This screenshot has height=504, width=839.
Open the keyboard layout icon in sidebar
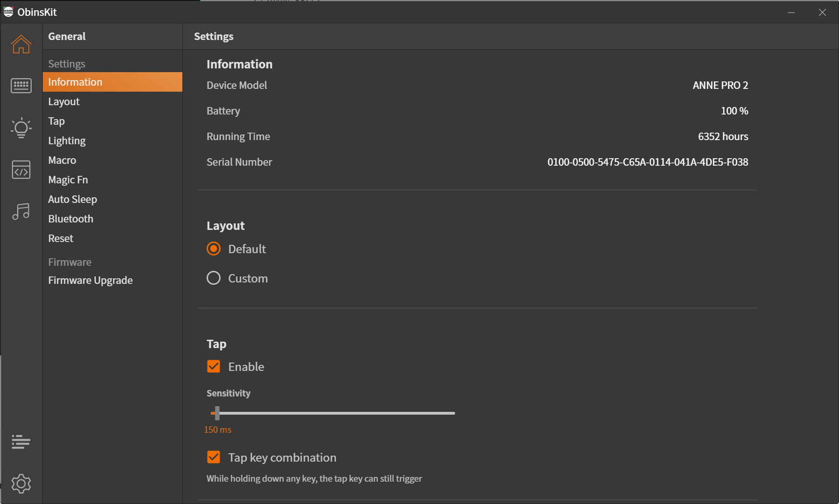pos(21,86)
